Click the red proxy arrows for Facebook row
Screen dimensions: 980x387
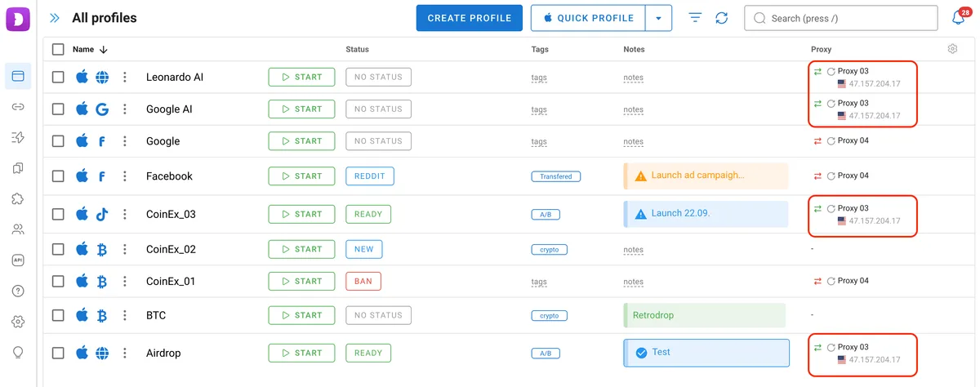click(x=817, y=176)
